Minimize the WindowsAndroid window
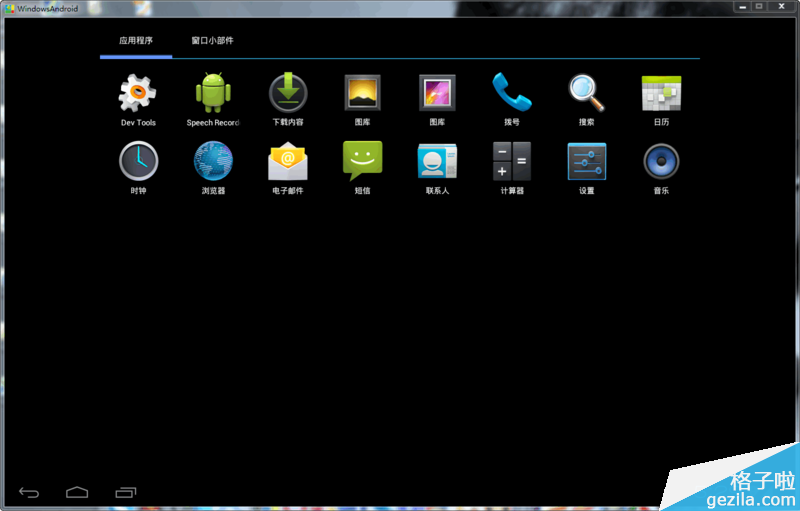Screen dimensions: 800x511 [x=742, y=7]
